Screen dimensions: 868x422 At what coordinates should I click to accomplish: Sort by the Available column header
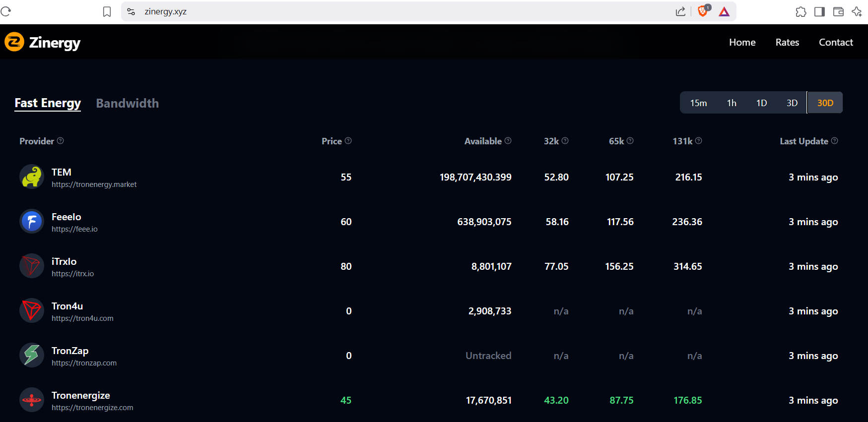point(483,141)
